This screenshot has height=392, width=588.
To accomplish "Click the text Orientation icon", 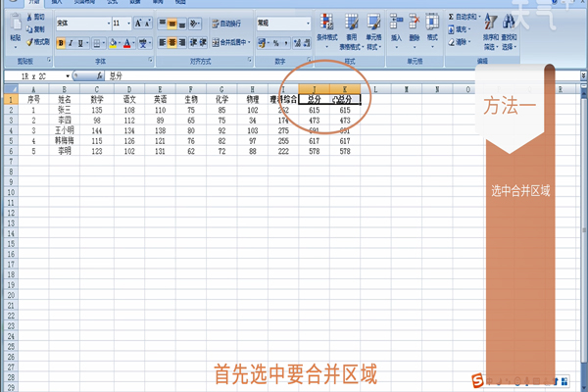I will click(194, 24).
